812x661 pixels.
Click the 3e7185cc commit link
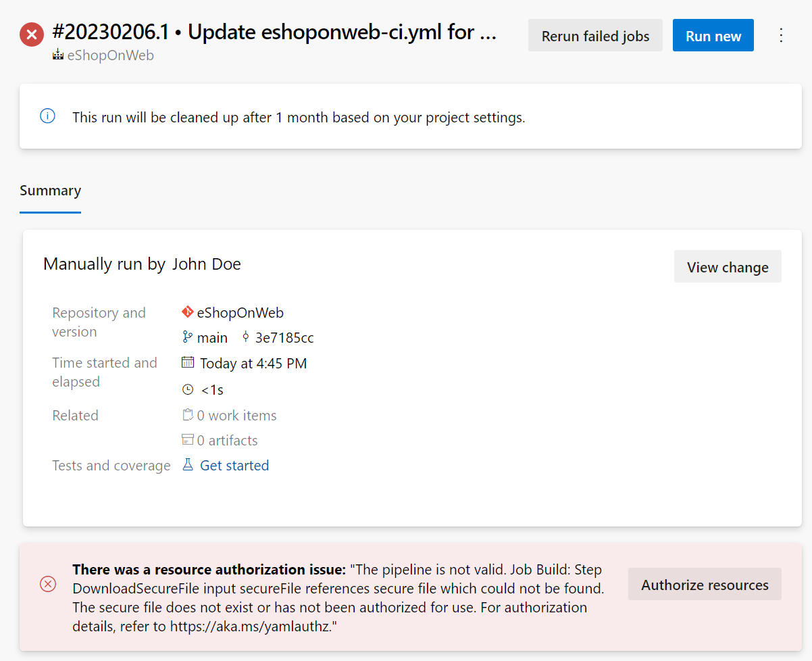coord(285,337)
